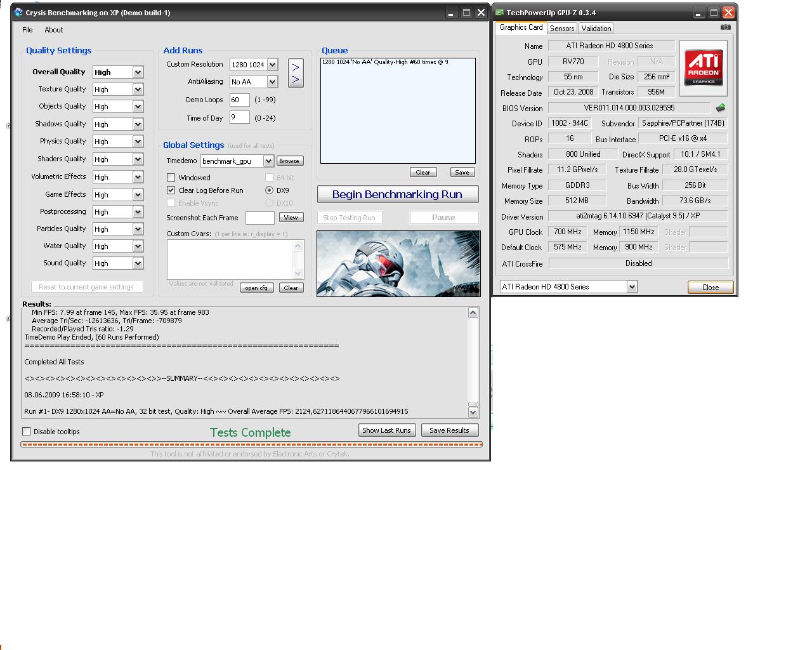The image size is (812, 650).
Task: Click the Overall Average FPS result line
Action: pos(216,411)
